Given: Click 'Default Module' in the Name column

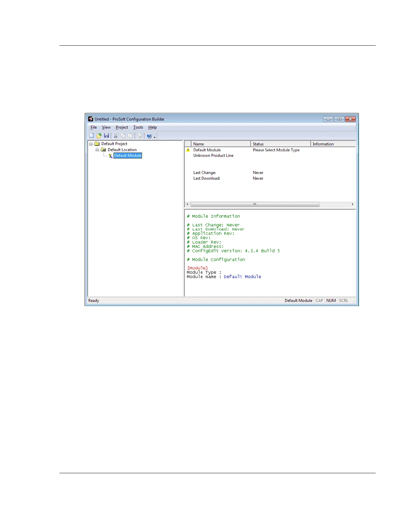Looking at the screenshot, I should [207, 150].
